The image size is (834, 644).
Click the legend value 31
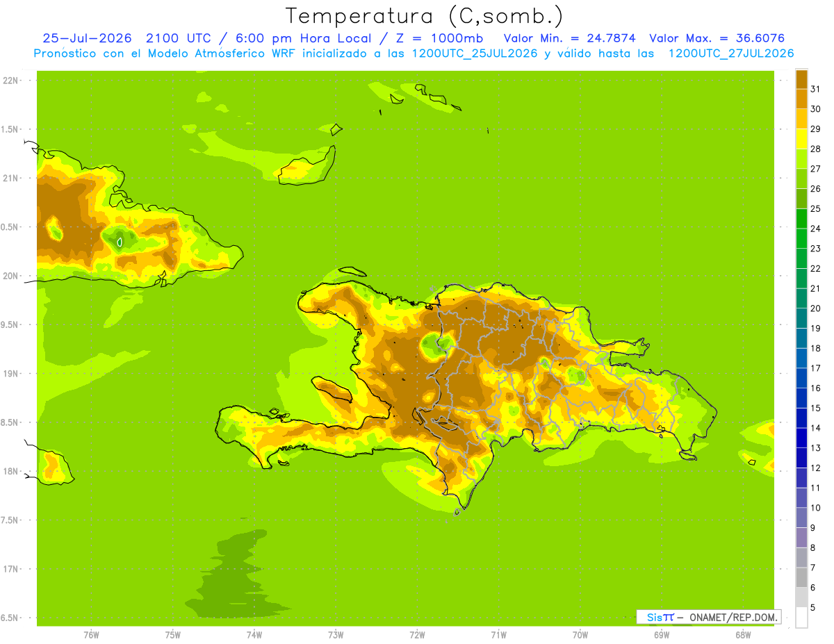pos(815,89)
